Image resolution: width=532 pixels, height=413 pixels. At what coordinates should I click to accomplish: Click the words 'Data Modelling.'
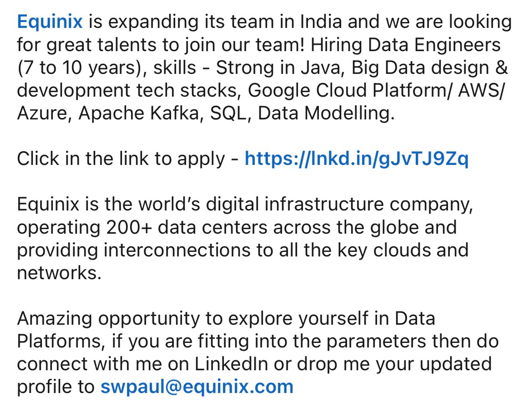pyautogui.click(x=326, y=114)
